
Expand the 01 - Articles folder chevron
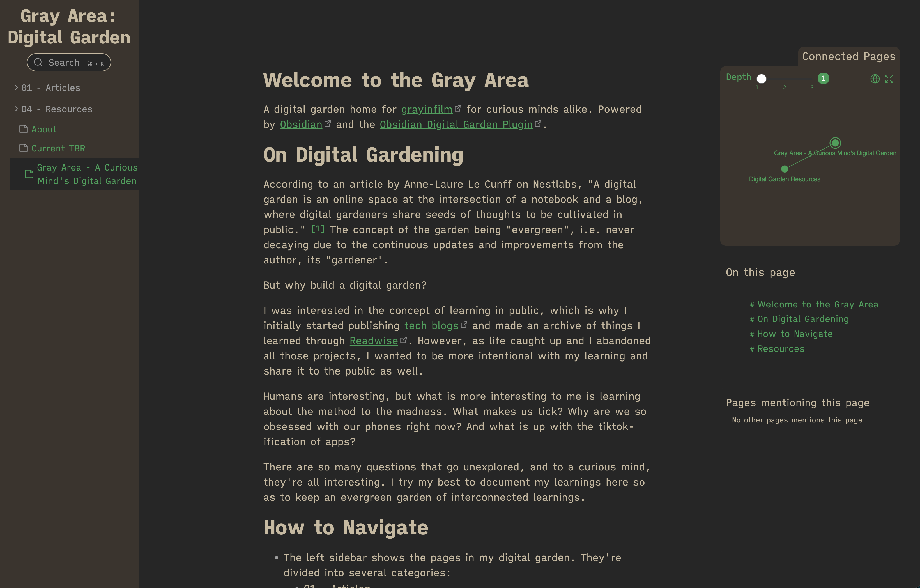point(16,88)
